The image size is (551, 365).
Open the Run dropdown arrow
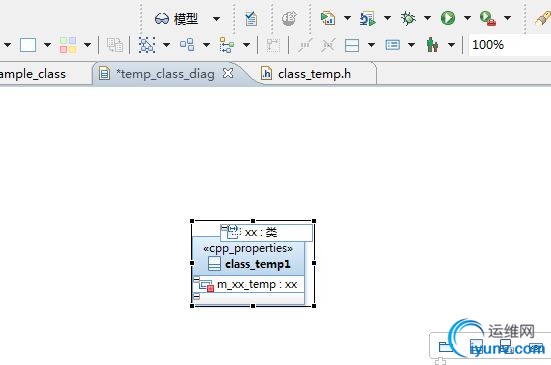pos(467,18)
